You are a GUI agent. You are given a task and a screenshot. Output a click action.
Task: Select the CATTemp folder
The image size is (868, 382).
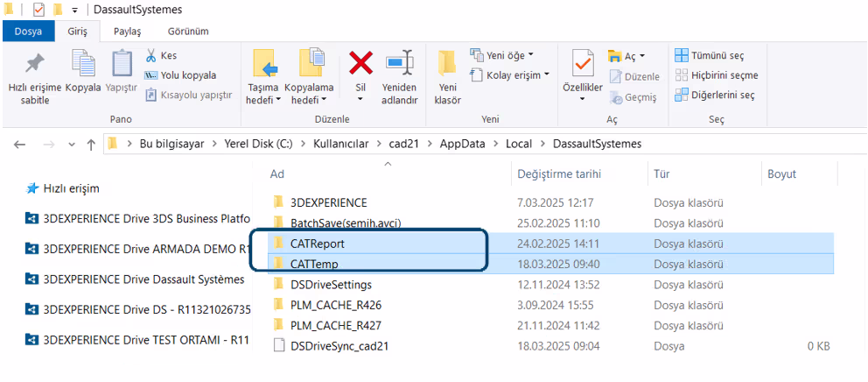tap(550, 264)
